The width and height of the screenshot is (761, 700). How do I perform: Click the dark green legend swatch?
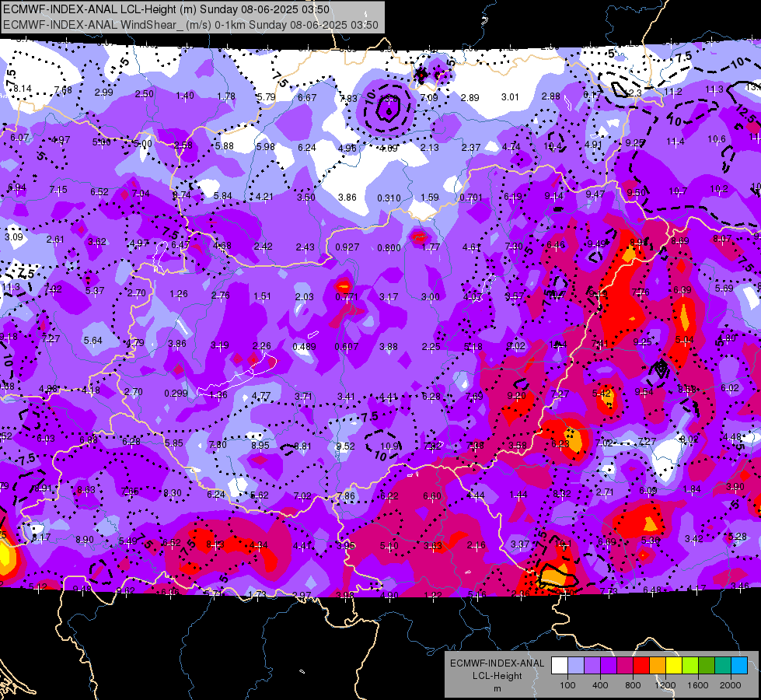(707, 666)
